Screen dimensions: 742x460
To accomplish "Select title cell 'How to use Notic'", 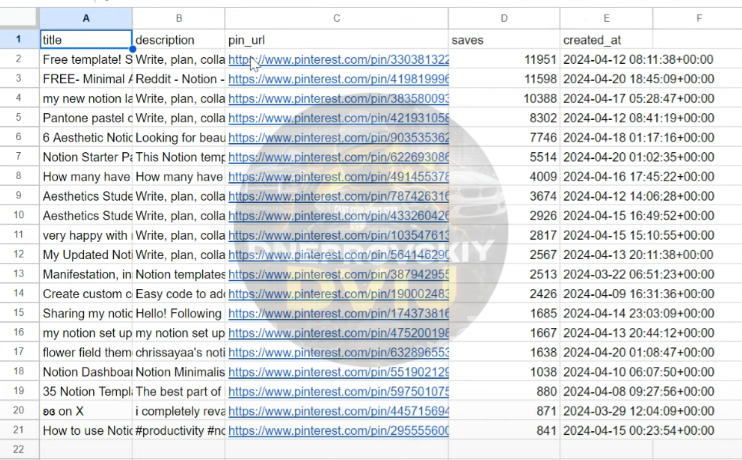I will coord(86,431).
